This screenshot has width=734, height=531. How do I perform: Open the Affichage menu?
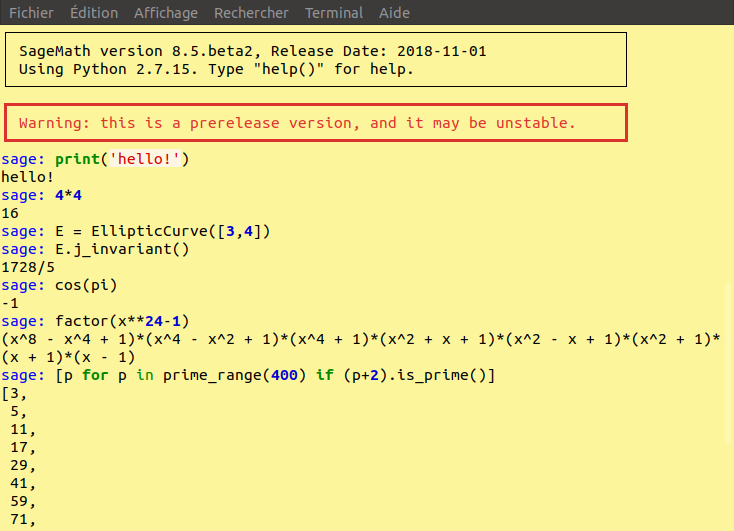pos(166,13)
